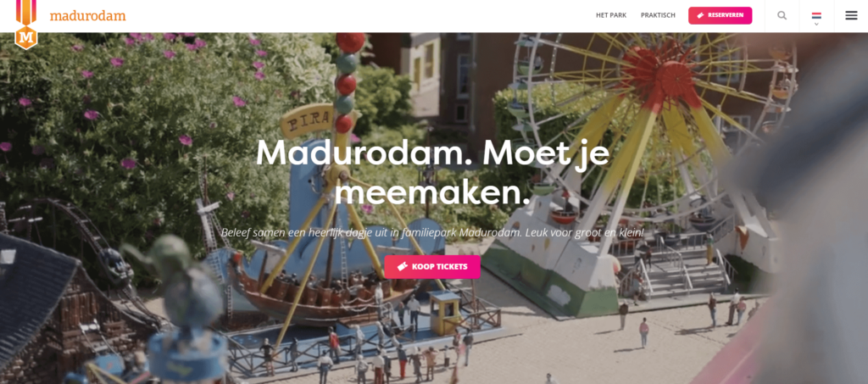Go home via the madurodam wordmark
Viewport: 868px width, 384px height.
[87, 15]
